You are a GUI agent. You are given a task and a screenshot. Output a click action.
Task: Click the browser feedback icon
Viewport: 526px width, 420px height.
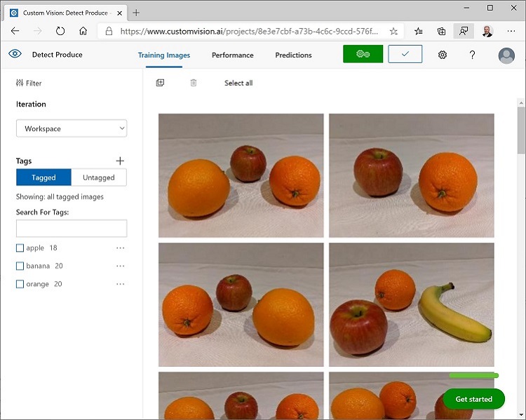coord(464,31)
